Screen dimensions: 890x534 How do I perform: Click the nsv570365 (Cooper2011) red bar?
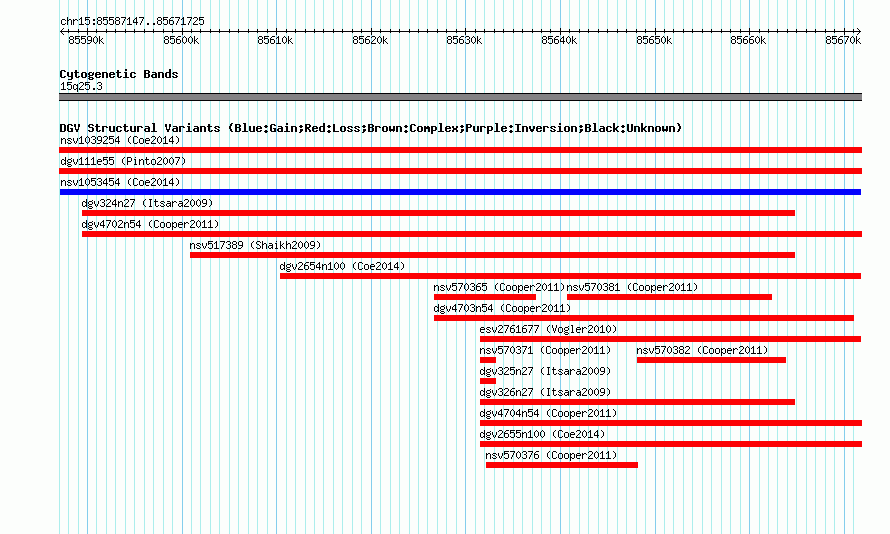(x=485, y=297)
